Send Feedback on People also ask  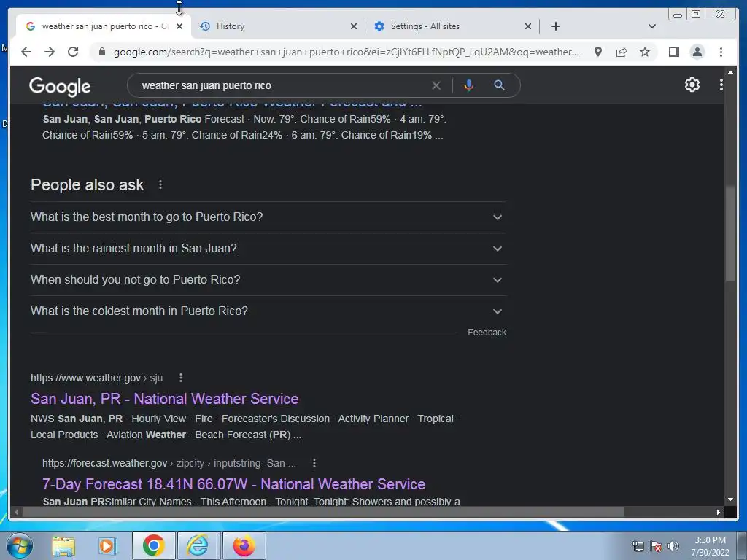tap(487, 332)
